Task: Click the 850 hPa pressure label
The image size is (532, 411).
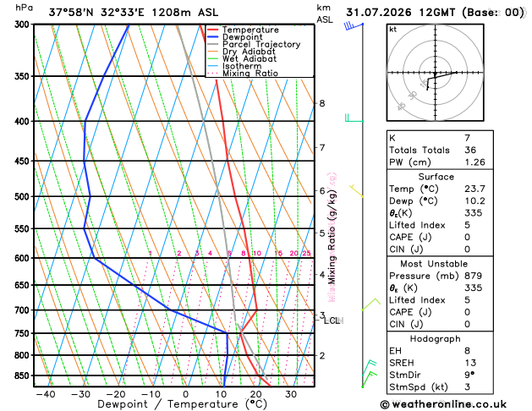Action: point(24,375)
